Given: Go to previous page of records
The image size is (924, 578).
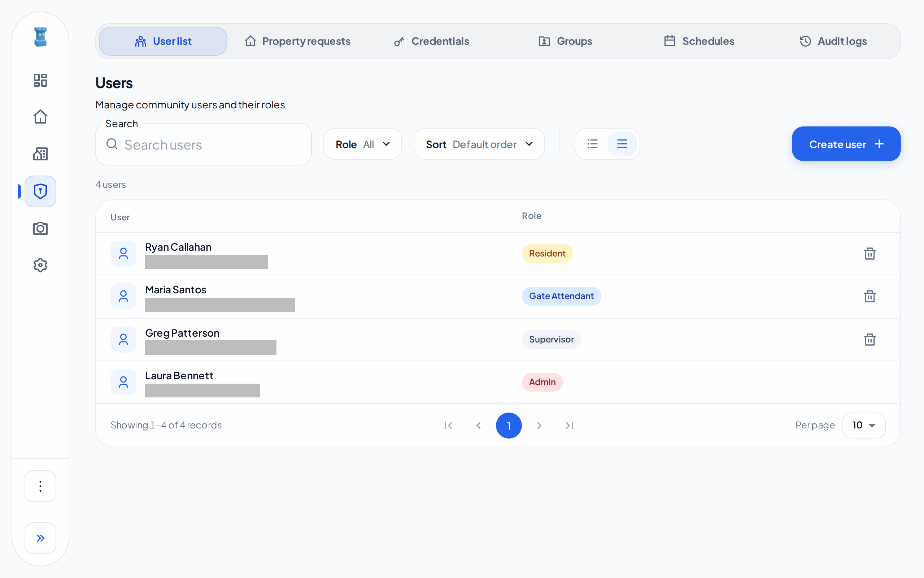Looking at the screenshot, I should (x=478, y=426).
